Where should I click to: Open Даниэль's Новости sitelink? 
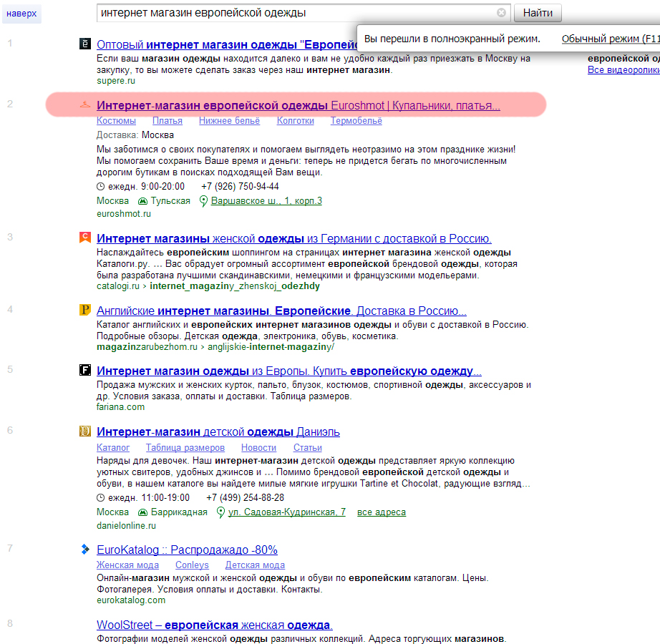point(258,447)
